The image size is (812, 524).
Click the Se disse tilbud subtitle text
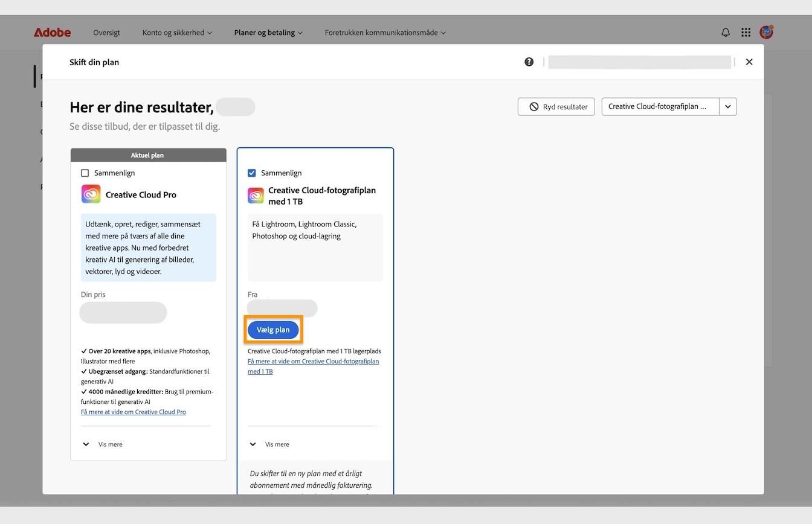coord(144,127)
